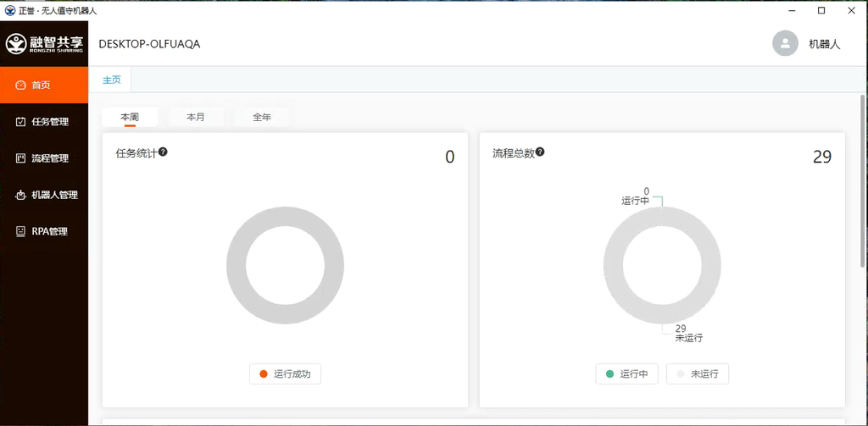Click the app icon in title bar

point(10,10)
